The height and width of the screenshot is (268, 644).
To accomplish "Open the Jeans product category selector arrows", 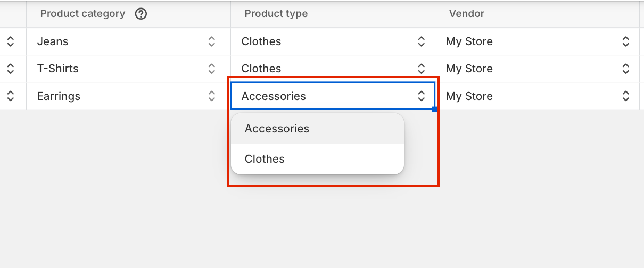I will click(x=212, y=41).
